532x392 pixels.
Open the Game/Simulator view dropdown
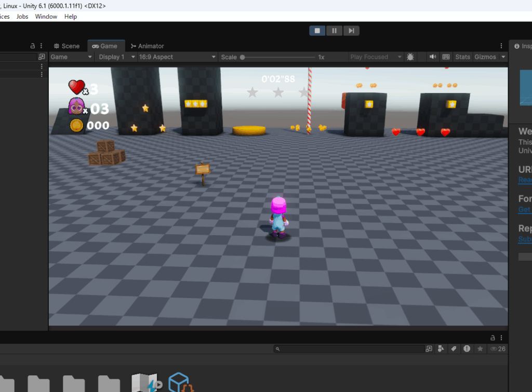coord(71,57)
